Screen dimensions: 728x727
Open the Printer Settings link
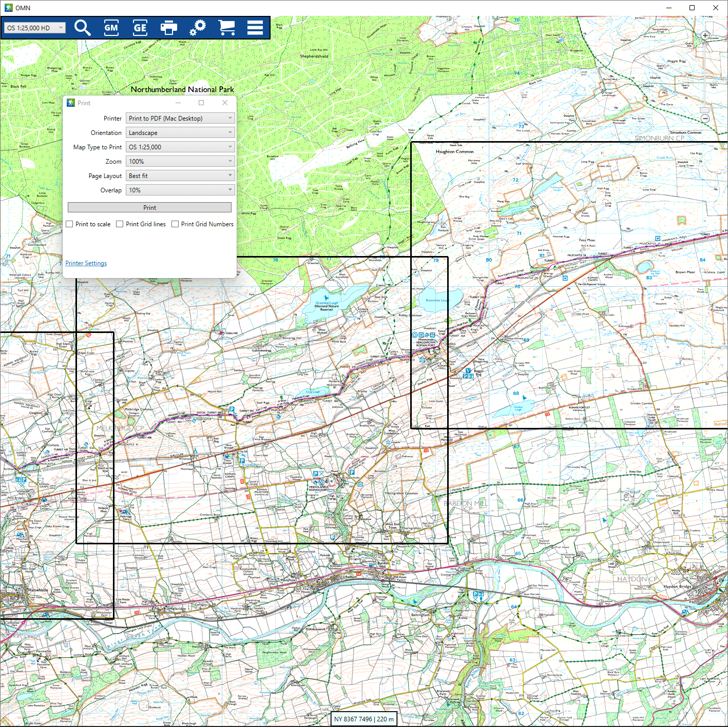pyautogui.click(x=86, y=263)
